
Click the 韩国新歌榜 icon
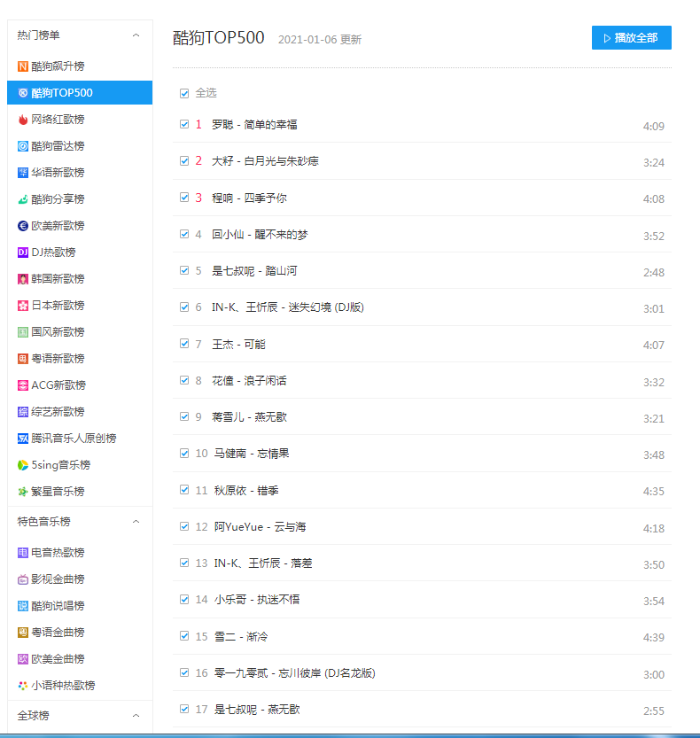coord(23,279)
